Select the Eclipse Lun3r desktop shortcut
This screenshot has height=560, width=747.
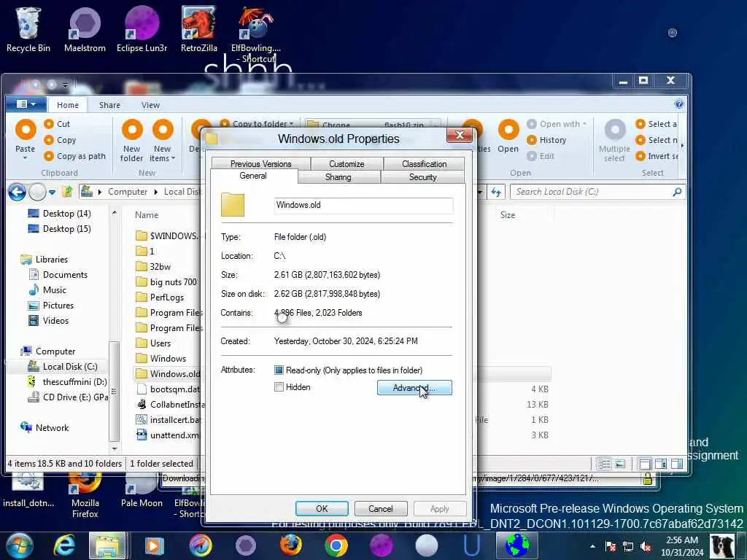pos(142,28)
